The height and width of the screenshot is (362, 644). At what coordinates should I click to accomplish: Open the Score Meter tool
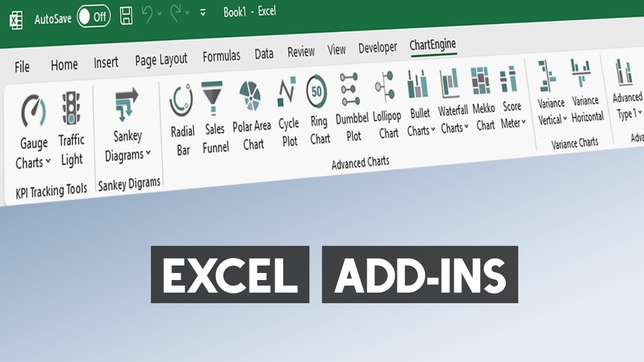pyautogui.click(x=512, y=97)
